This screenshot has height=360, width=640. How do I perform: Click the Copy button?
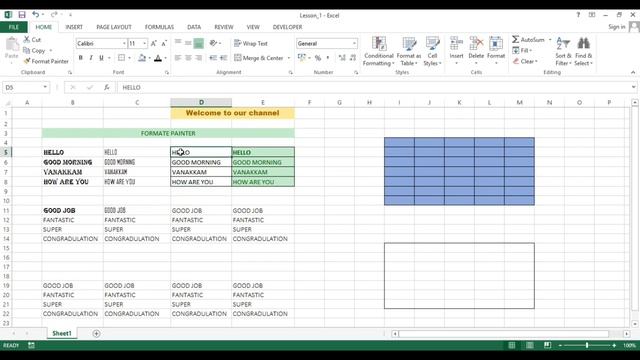(34, 51)
